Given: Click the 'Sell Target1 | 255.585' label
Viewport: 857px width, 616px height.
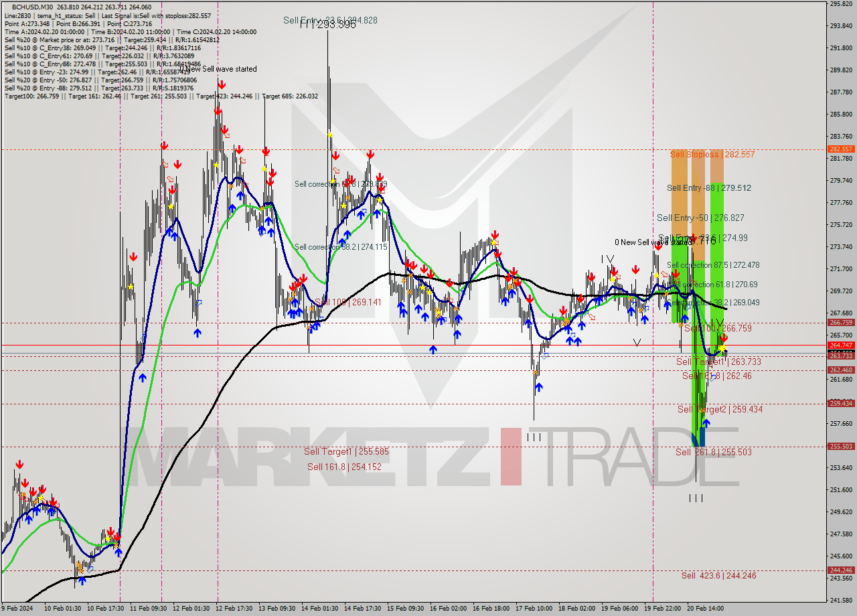Looking at the screenshot, I should point(346,452).
